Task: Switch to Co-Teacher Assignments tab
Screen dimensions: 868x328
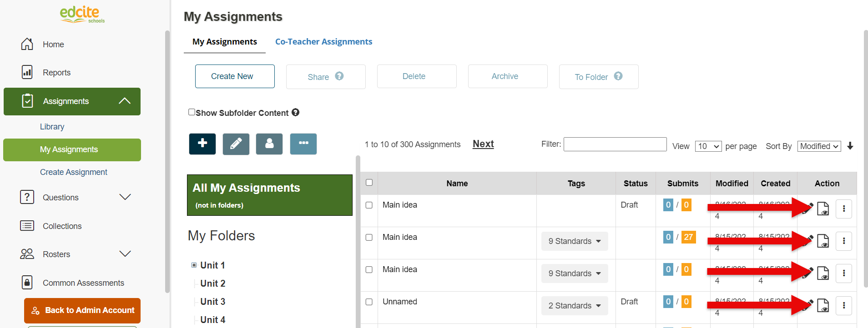Action: tap(323, 42)
